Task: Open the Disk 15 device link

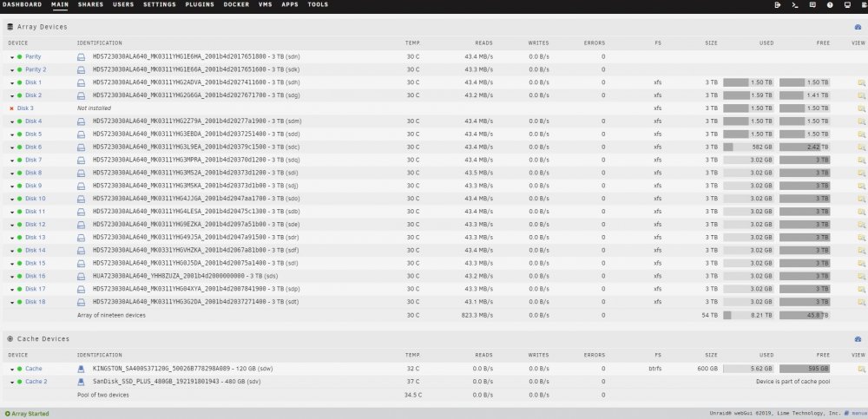Action: tap(36, 264)
